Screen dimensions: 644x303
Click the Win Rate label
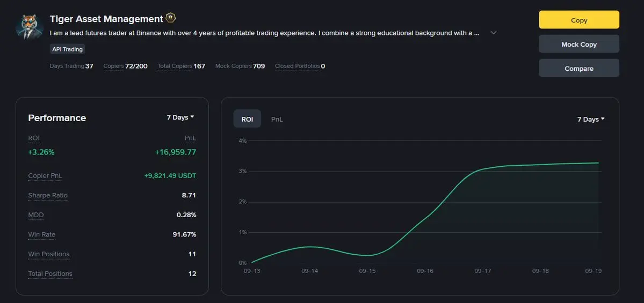[x=42, y=234]
